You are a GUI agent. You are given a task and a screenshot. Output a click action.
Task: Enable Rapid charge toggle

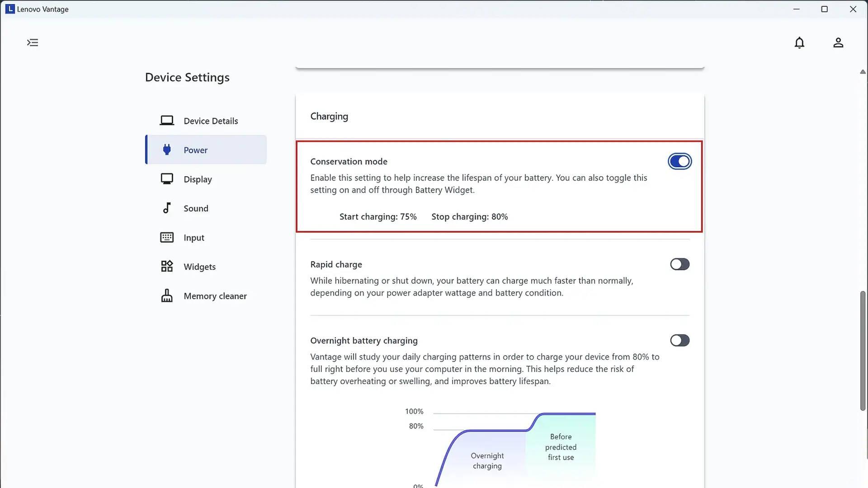coord(679,264)
